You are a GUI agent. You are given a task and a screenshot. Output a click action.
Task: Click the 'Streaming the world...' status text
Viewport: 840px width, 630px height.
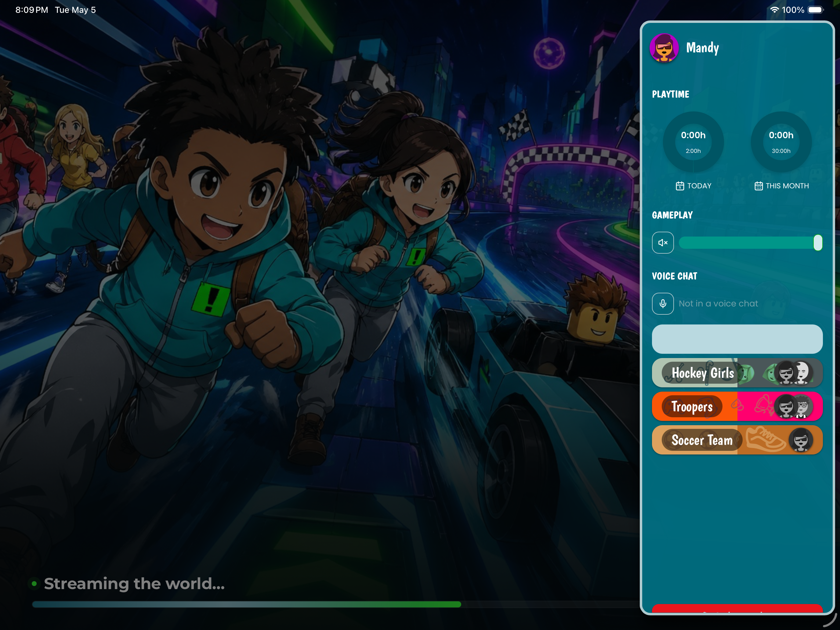134,584
